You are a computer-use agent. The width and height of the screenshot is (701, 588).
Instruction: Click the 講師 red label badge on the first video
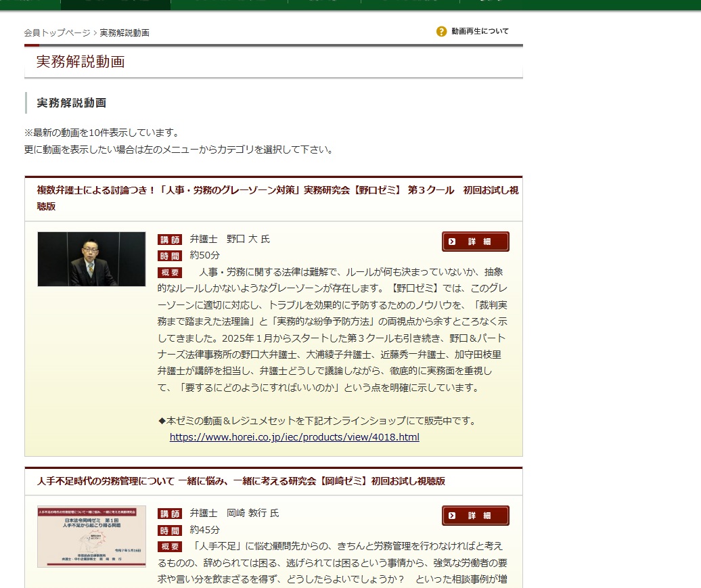(x=170, y=239)
